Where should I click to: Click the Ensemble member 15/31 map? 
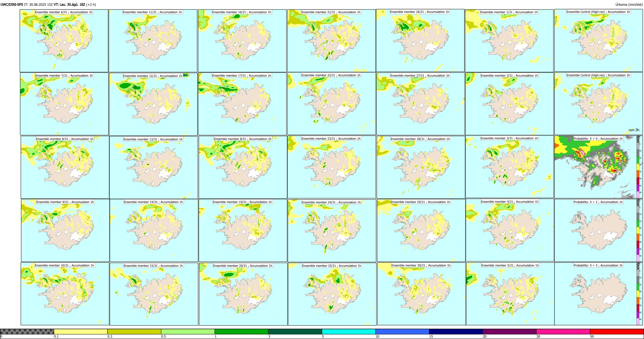154,294
